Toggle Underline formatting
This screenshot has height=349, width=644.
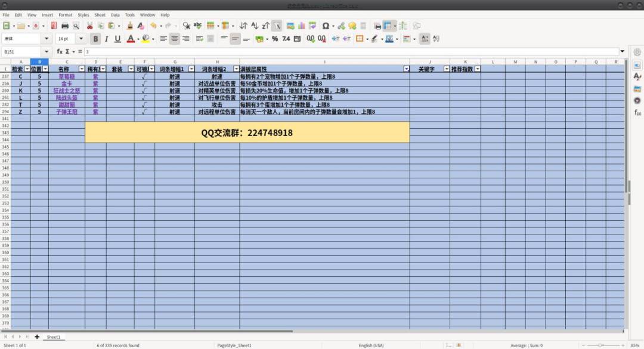117,39
